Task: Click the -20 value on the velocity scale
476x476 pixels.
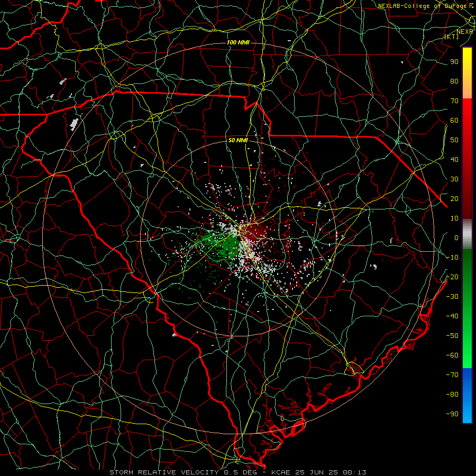Action: point(452,277)
